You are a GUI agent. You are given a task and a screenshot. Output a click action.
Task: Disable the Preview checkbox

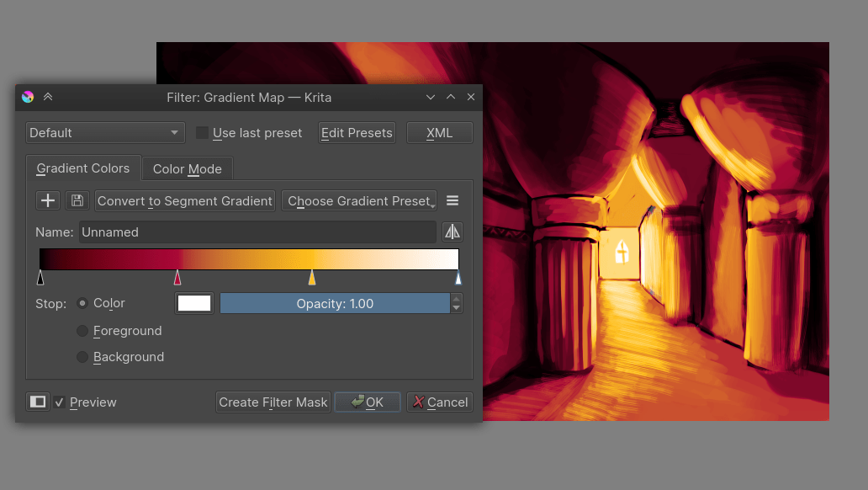59,402
